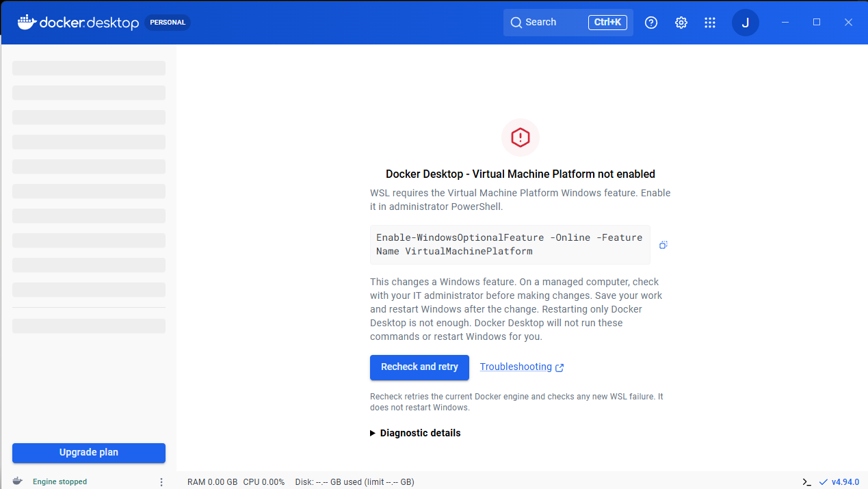The image size is (868, 489).
Task: Open the help question mark menu
Action: point(651,23)
